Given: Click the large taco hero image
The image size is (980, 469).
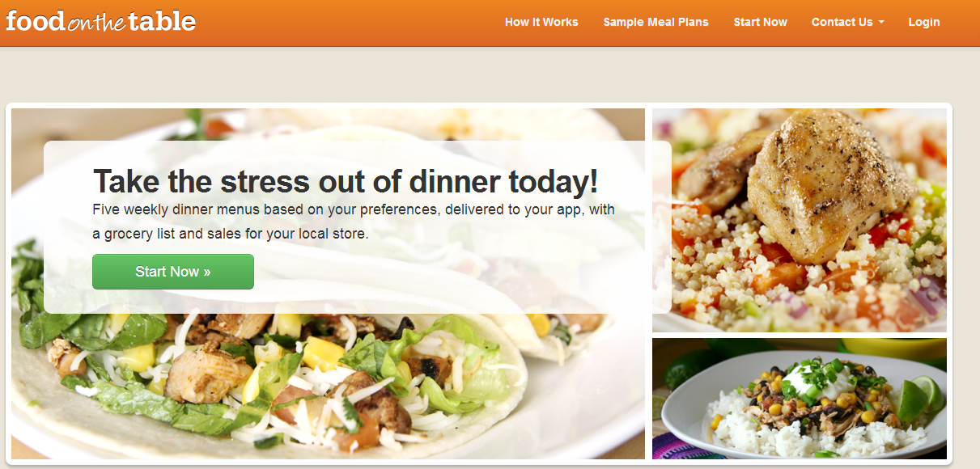Looking at the screenshot, I should click(x=328, y=284).
